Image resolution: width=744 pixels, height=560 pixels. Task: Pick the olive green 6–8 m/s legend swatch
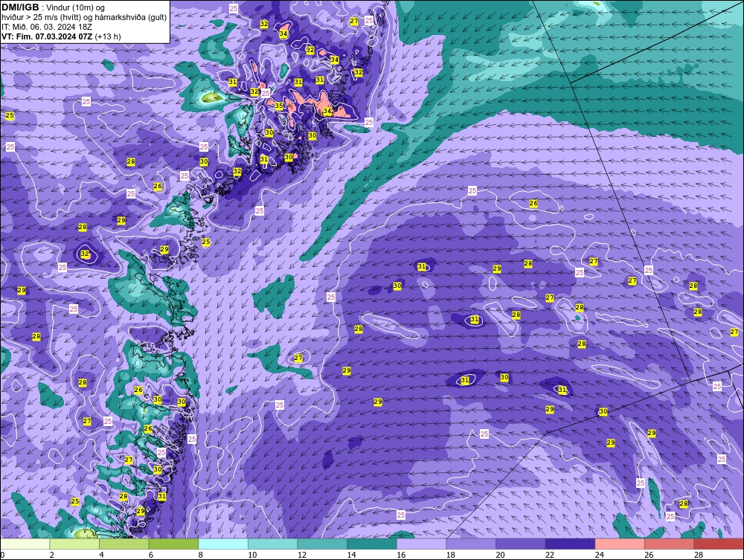[173, 544]
